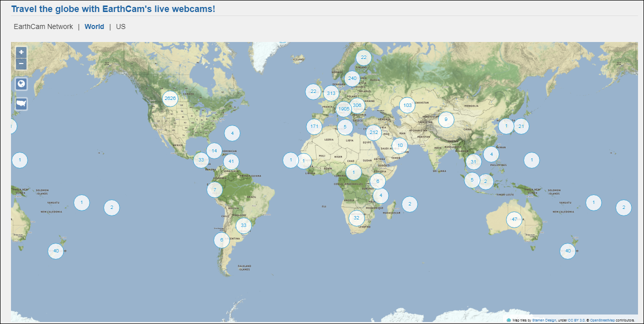Expand the 212 cluster near Iraq
The width and height of the screenshot is (644, 324).
pos(373,132)
